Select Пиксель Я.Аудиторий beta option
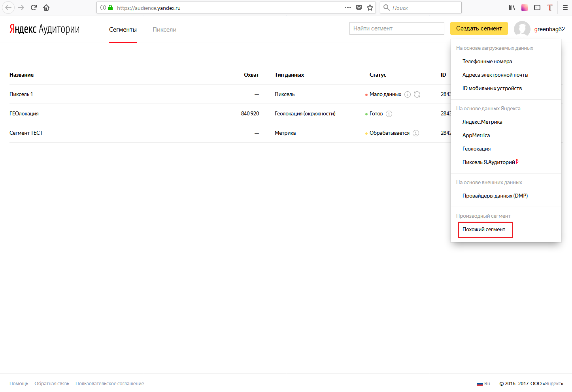 click(x=490, y=162)
